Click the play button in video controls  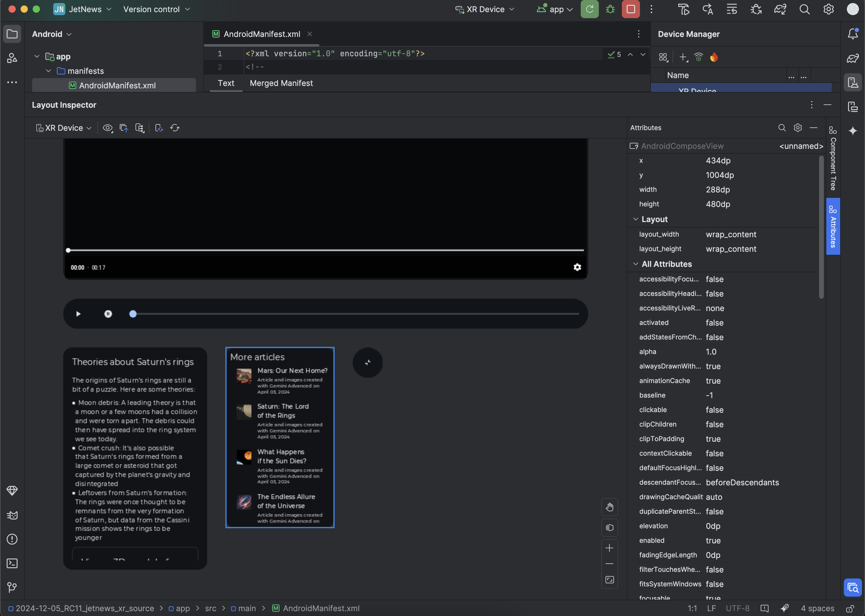click(78, 313)
